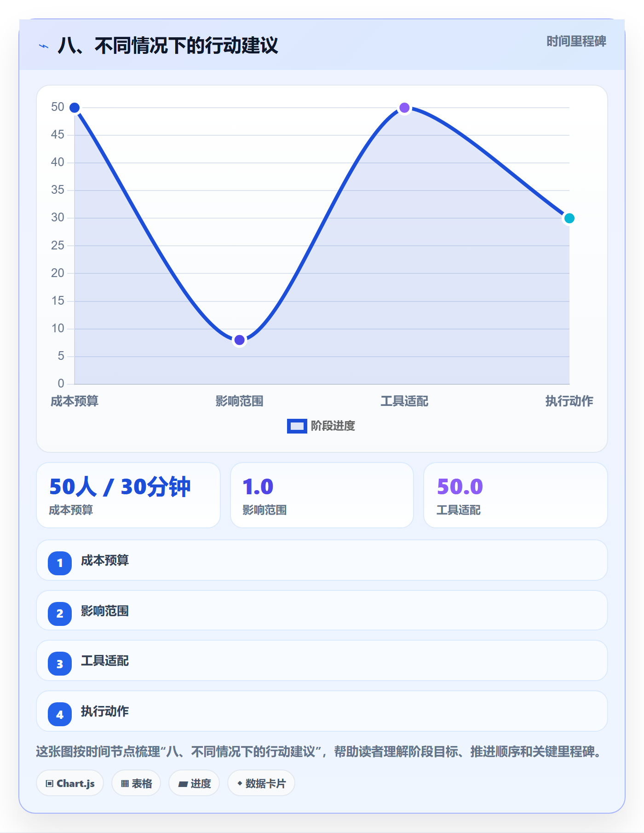
Task: Click the grid icon in the 表格 tag
Action: (125, 784)
